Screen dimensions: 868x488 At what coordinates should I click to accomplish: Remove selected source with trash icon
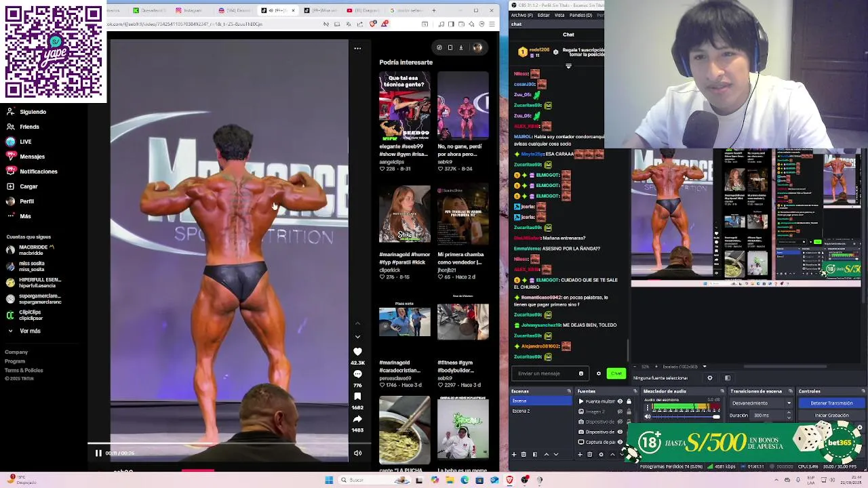[590, 455]
